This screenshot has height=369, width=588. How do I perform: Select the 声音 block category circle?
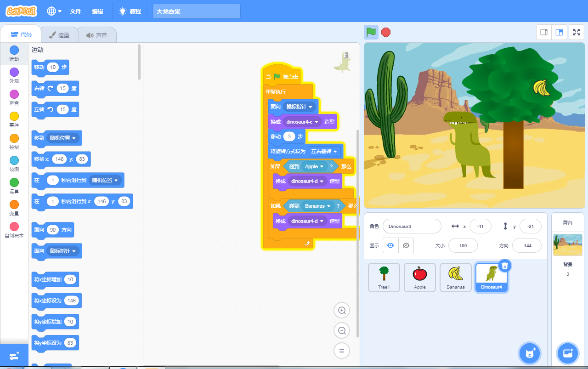point(14,94)
